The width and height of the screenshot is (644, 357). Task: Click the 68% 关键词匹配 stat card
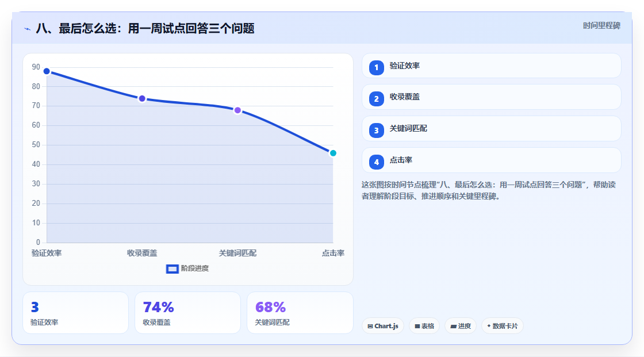coord(300,313)
